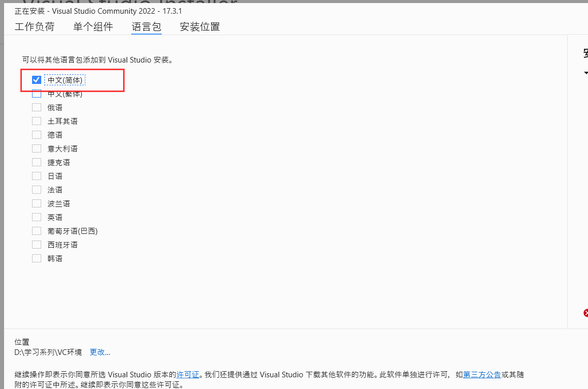The width and height of the screenshot is (588, 389).
Task: Select the 捷克语 language checkbox
Action: pyautogui.click(x=37, y=162)
